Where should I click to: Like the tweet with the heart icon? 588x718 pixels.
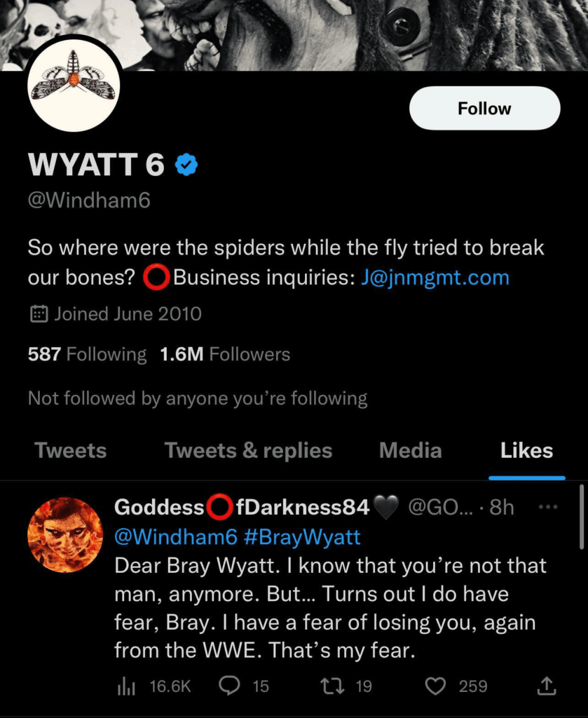point(436,685)
